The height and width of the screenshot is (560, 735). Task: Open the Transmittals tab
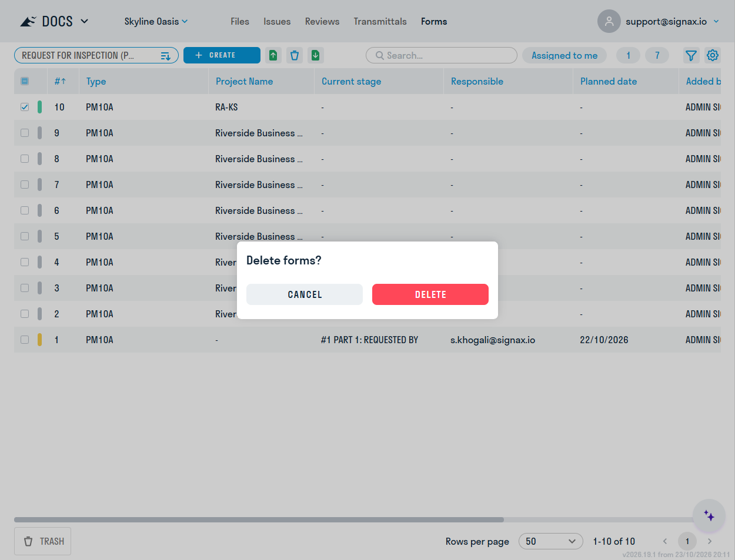(380, 21)
